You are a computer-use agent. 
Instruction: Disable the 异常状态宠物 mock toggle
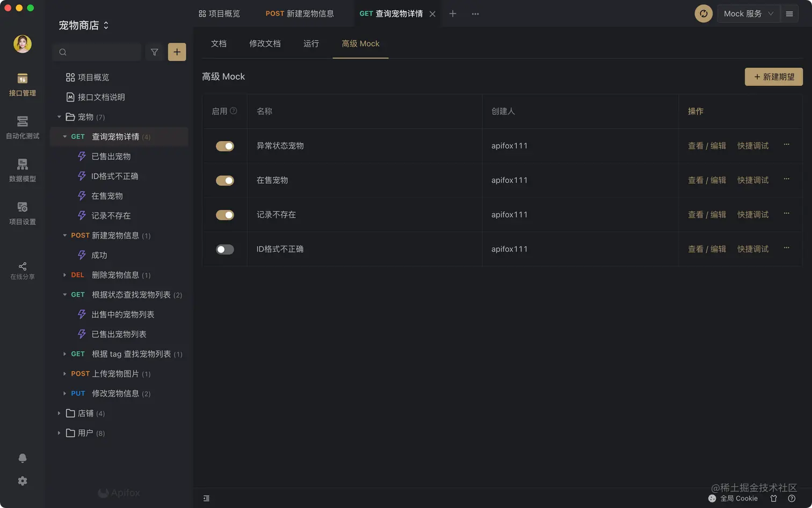(224, 145)
